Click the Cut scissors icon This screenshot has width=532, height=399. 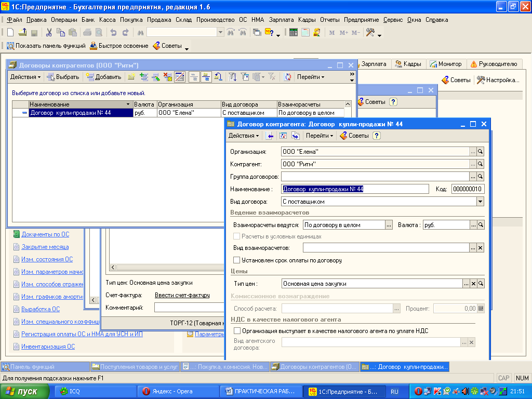coord(49,33)
